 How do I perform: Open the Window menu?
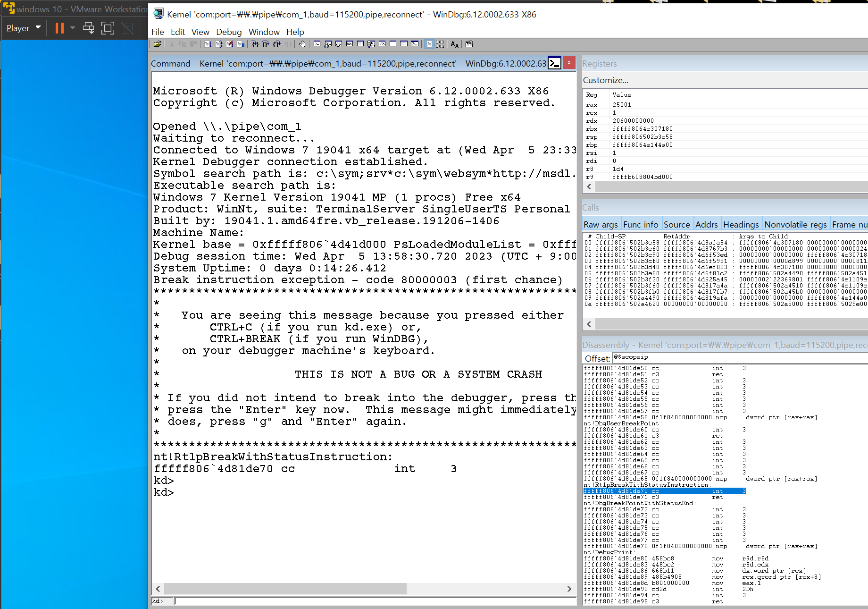[x=264, y=32]
